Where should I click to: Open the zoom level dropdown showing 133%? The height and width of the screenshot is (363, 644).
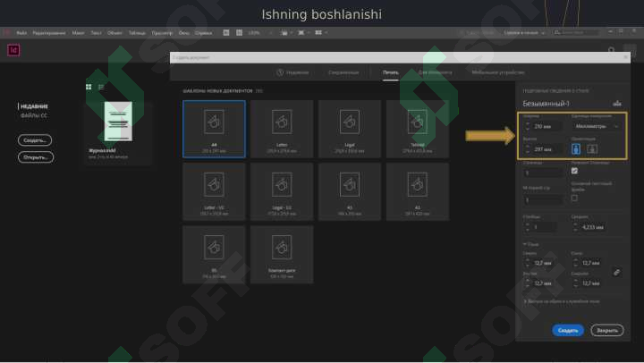[x=260, y=32]
